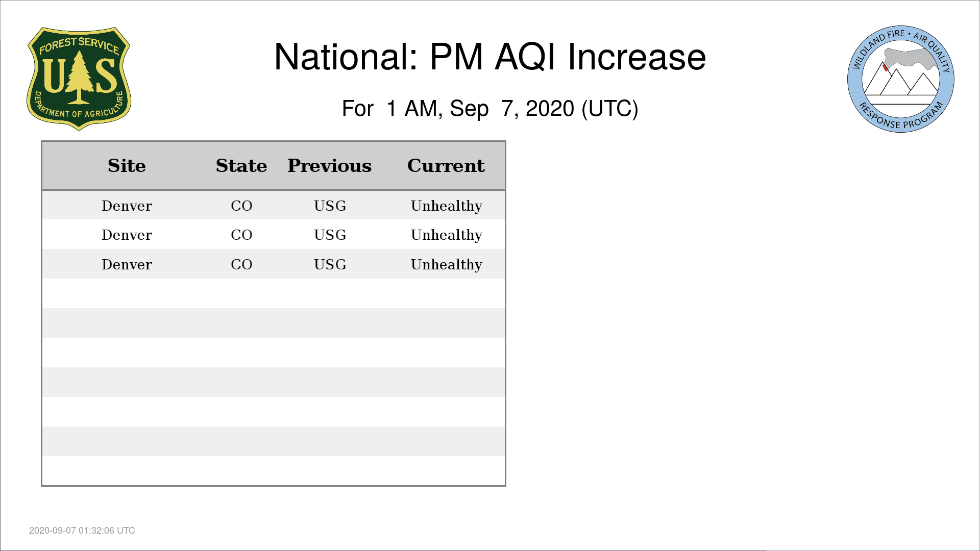
Task: Select Denver in the third table row
Action: click(x=127, y=264)
